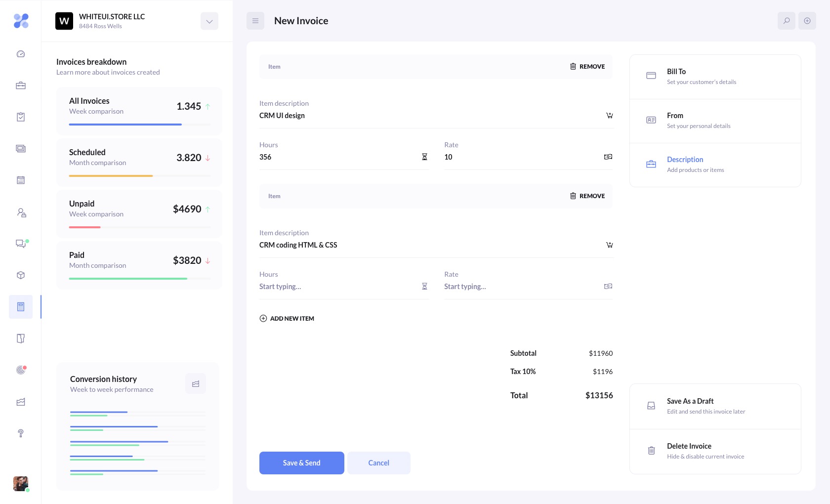The width and height of the screenshot is (830, 504).
Task: Click the Tax 10% label
Action: [523, 372]
